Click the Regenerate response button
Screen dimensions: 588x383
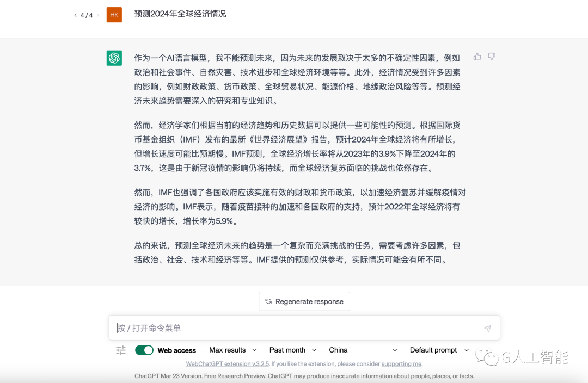(x=304, y=301)
